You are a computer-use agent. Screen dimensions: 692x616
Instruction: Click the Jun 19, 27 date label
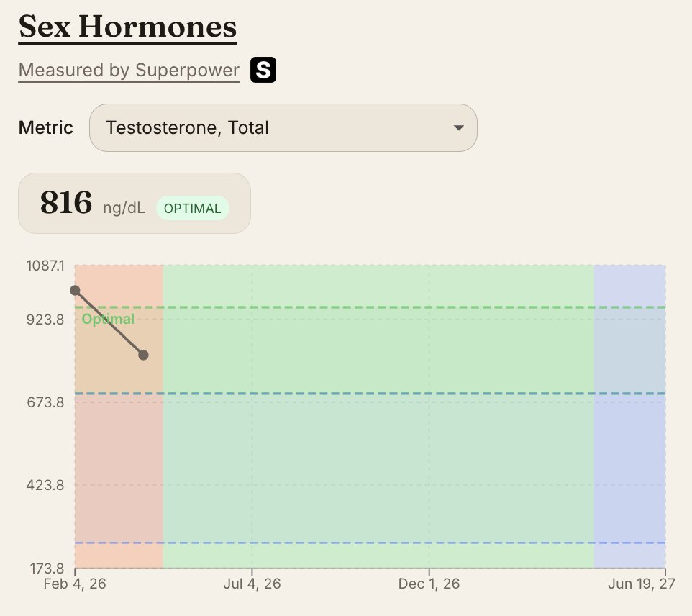pos(642,584)
